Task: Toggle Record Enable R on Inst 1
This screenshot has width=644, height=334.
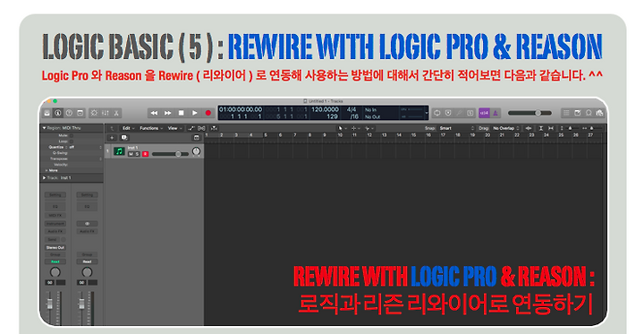Action: pos(145,154)
